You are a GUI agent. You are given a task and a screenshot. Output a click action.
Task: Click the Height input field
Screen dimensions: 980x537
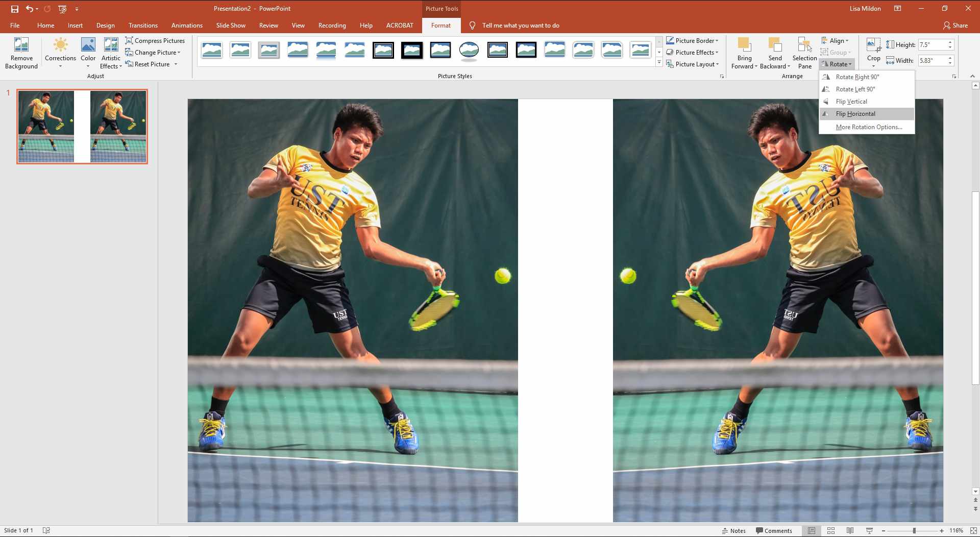932,44
